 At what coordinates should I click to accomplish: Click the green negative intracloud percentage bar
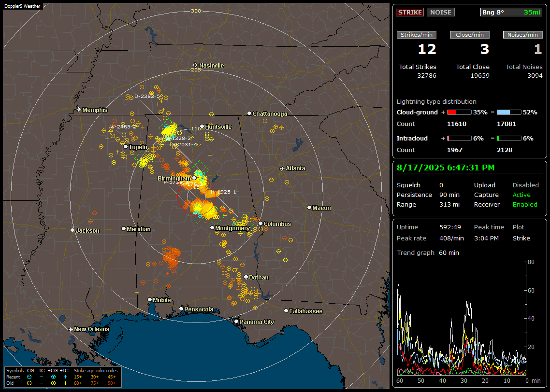click(x=509, y=139)
